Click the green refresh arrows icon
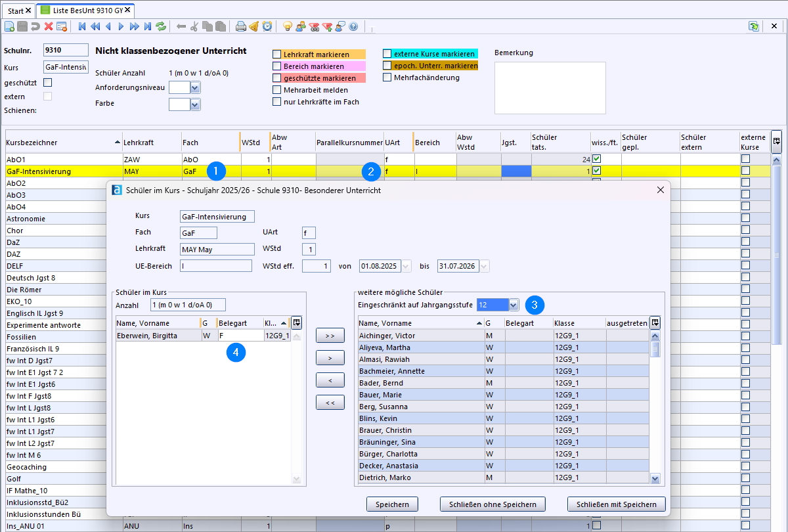This screenshot has width=788, height=532. (x=161, y=26)
